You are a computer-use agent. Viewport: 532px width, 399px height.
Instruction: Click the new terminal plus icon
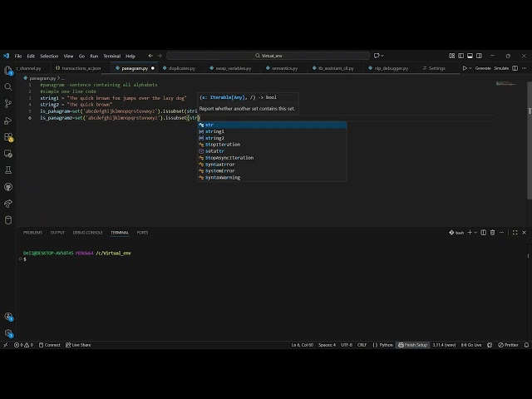tap(470, 233)
